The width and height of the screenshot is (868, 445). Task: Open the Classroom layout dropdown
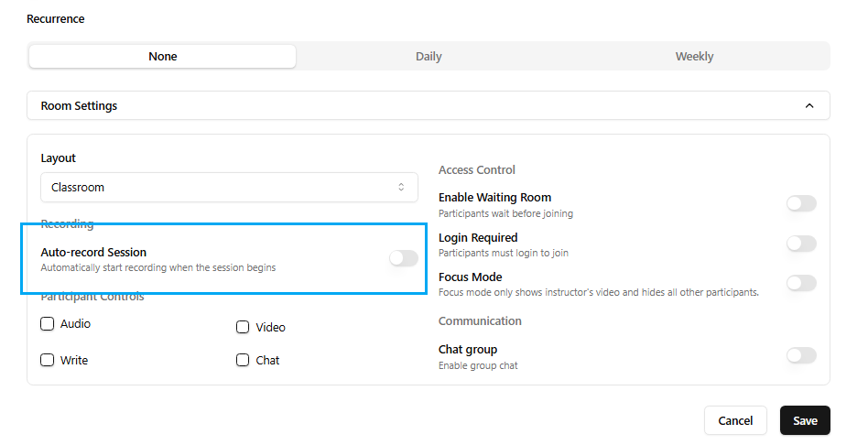click(229, 187)
